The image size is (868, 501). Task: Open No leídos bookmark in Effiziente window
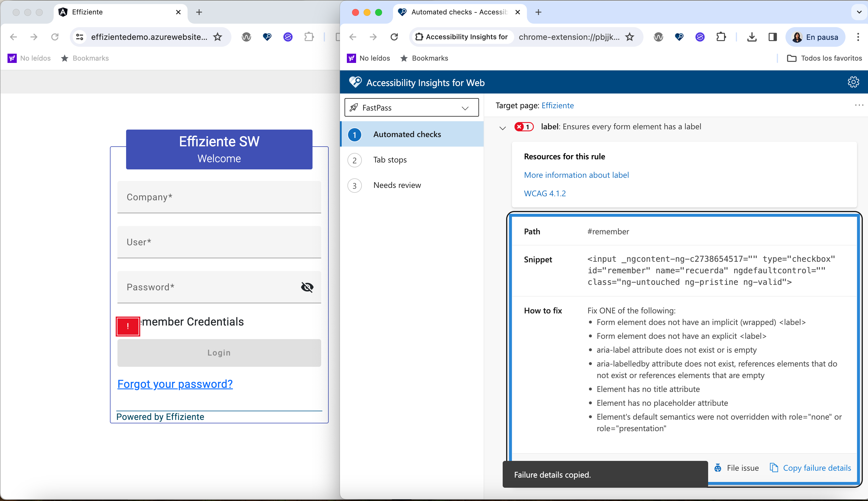pos(29,58)
